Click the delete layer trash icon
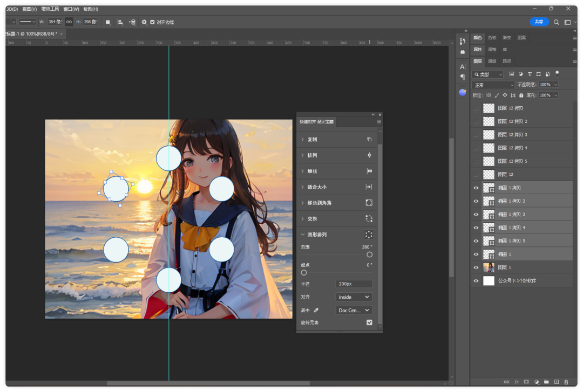 (566, 382)
